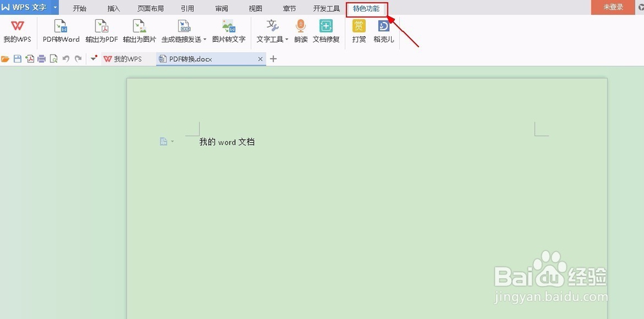Open the 章节 ribbon tab

(x=290, y=8)
